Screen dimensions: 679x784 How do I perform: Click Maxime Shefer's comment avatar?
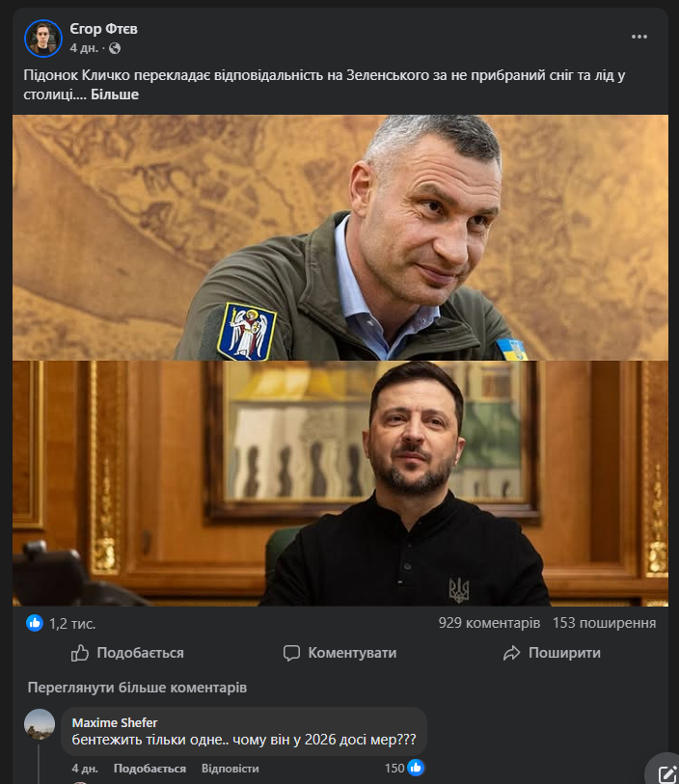40,724
